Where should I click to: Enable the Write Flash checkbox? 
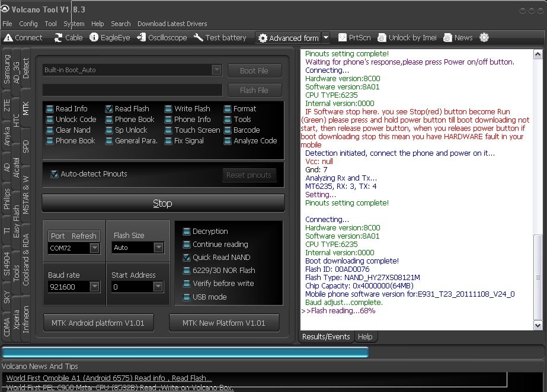coord(168,109)
